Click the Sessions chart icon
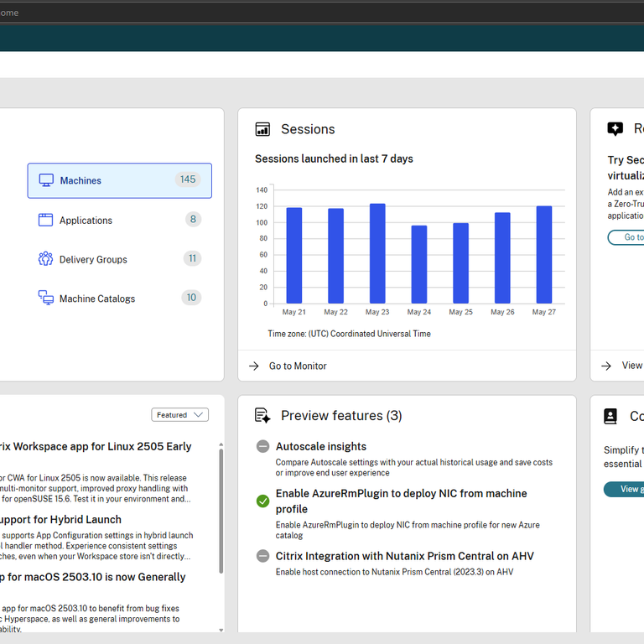Viewport: 644px width, 644px height. click(x=262, y=129)
